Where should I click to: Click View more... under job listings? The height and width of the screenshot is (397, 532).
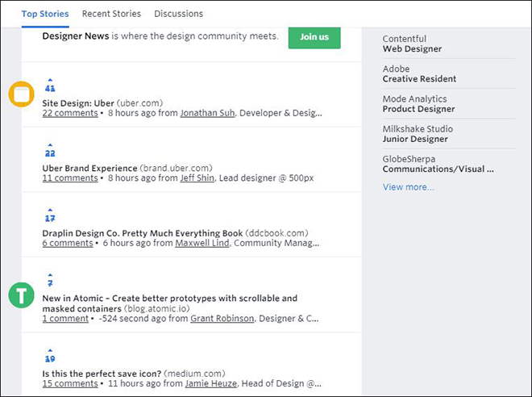[409, 187]
